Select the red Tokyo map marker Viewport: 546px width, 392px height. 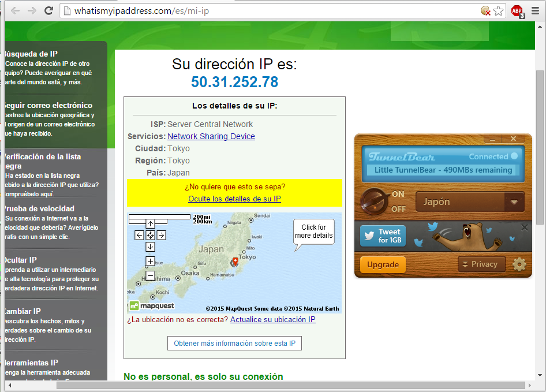tap(235, 262)
